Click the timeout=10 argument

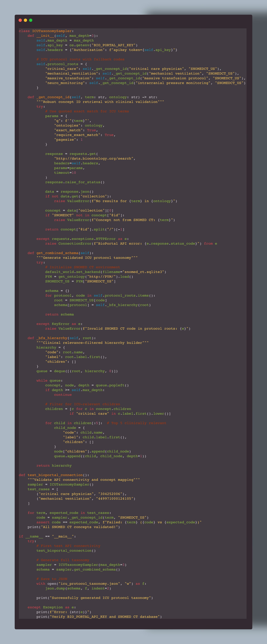click(65, 173)
